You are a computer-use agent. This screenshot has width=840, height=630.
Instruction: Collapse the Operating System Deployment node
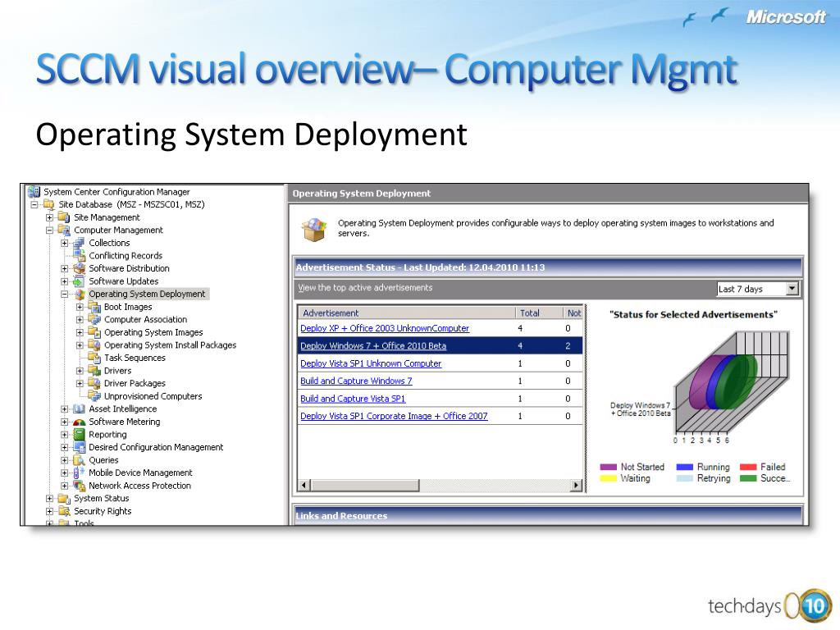point(65,294)
